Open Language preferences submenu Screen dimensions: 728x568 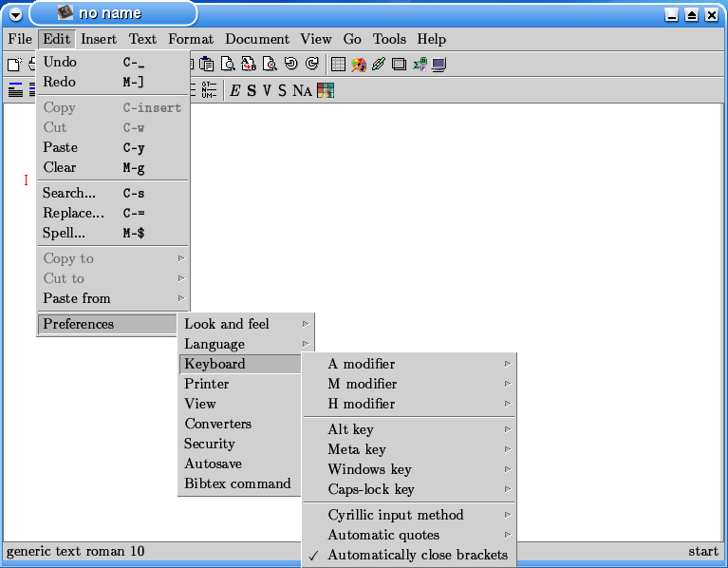(x=247, y=344)
